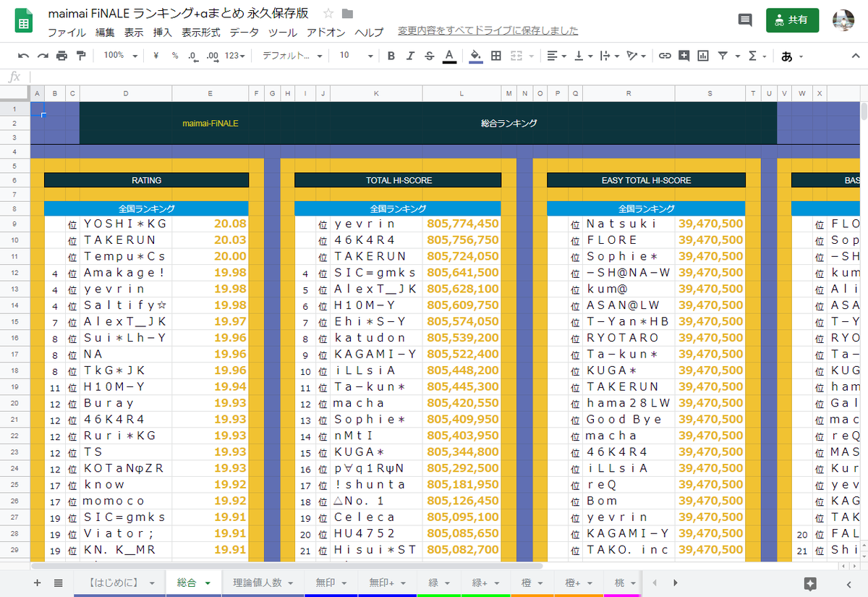Open horizontal align dropdown

click(557, 56)
